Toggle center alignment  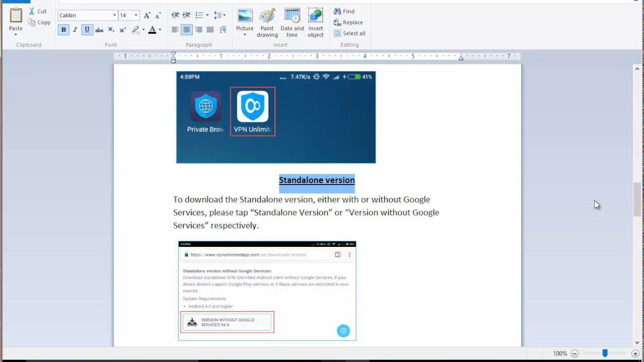click(187, 30)
